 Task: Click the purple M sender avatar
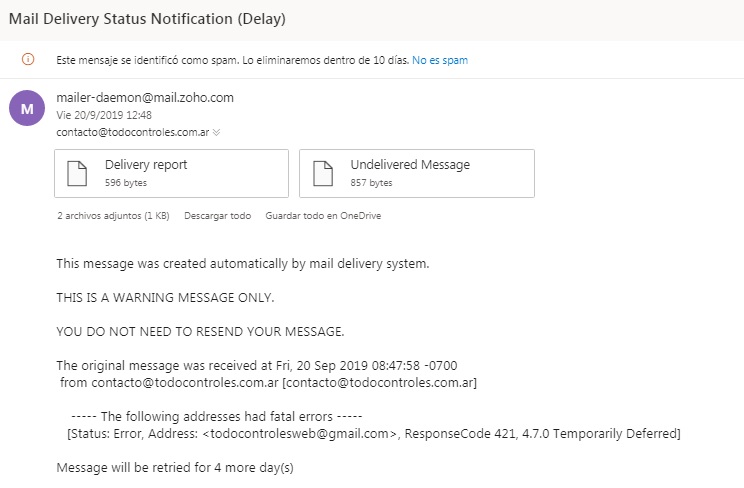coord(27,108)
